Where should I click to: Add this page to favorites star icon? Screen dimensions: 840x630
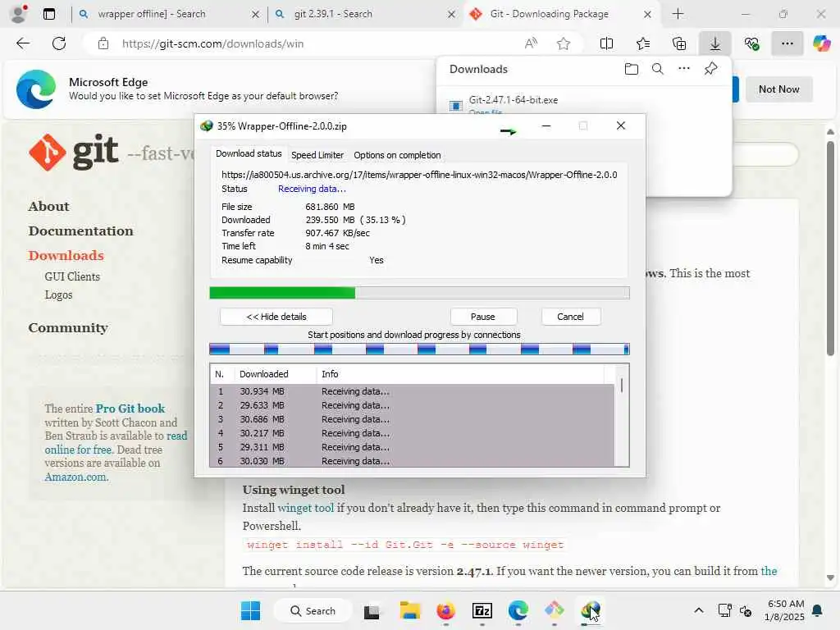tap(563, 43)
